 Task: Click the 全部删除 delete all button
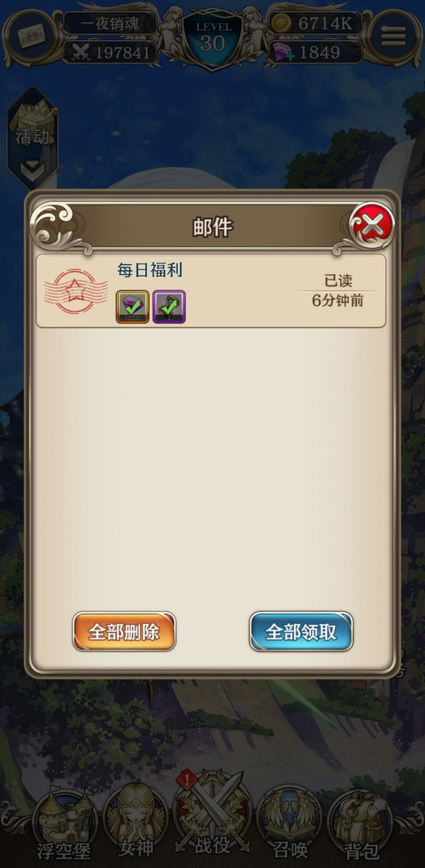click(x=124, y=632)
